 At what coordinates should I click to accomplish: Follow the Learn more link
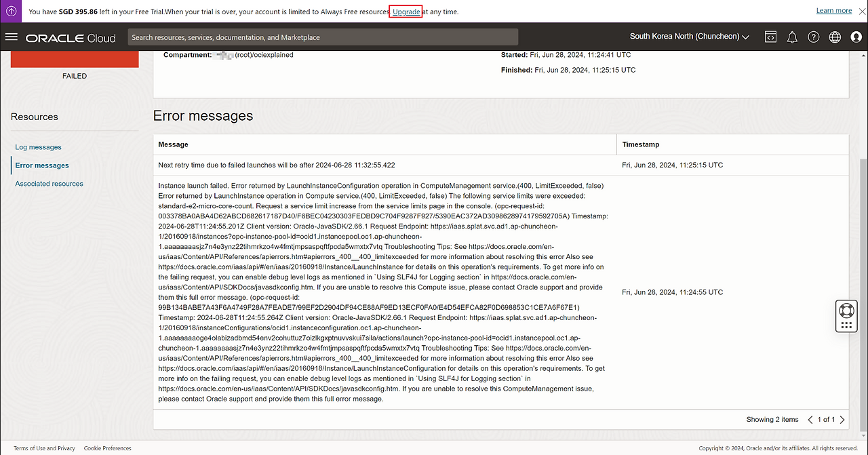(834, 11)
